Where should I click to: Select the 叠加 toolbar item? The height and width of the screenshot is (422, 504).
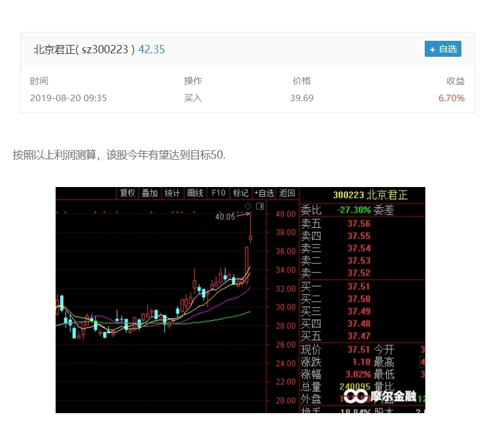tap(150, 193)
